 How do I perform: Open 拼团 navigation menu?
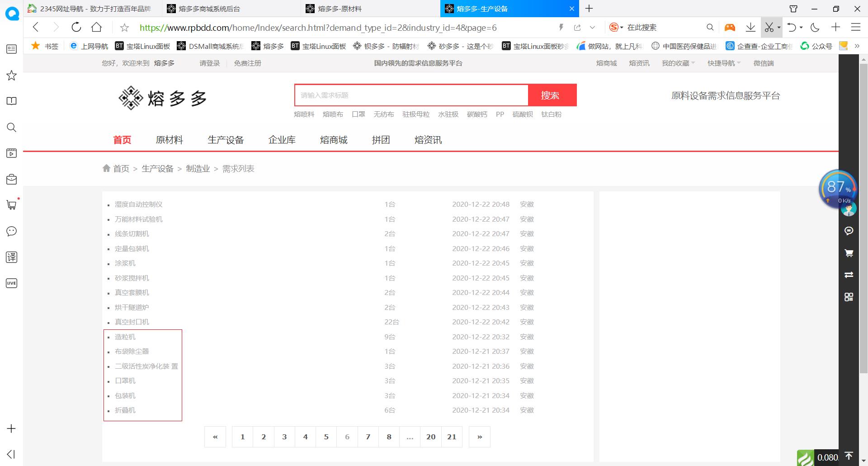[x=381, y=140]
